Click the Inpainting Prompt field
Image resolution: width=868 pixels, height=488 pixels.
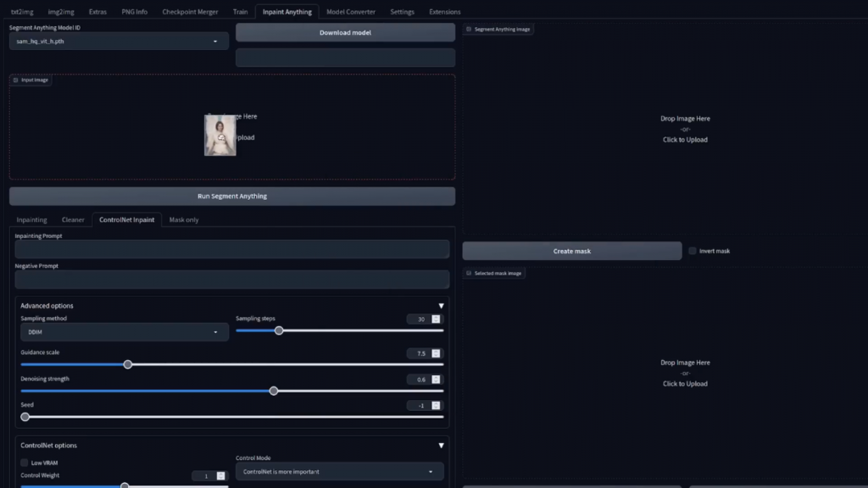232,250
